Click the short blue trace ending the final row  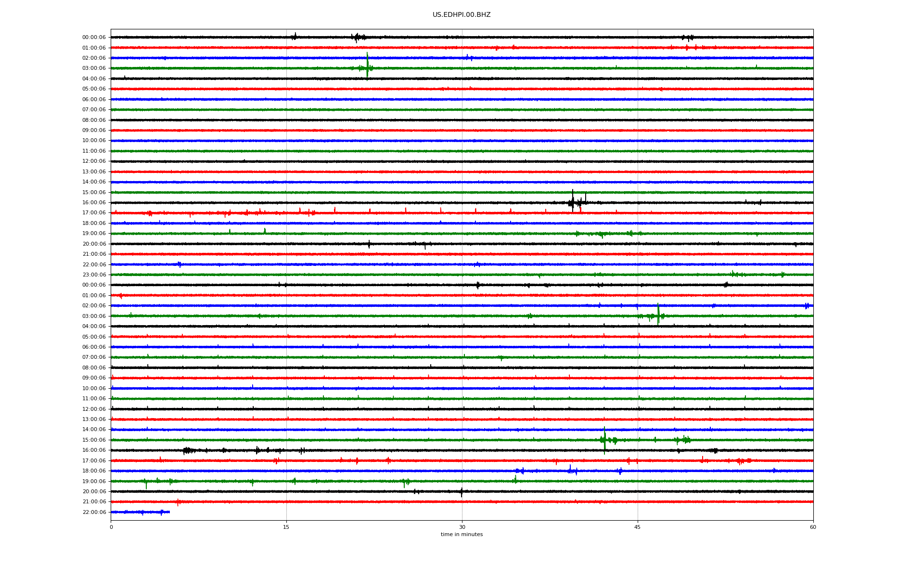pyautogui.click(x=140, y=512)
